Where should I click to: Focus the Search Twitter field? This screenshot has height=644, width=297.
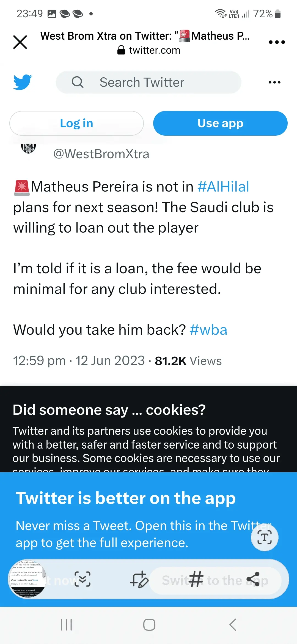click(x=148, y=82)
